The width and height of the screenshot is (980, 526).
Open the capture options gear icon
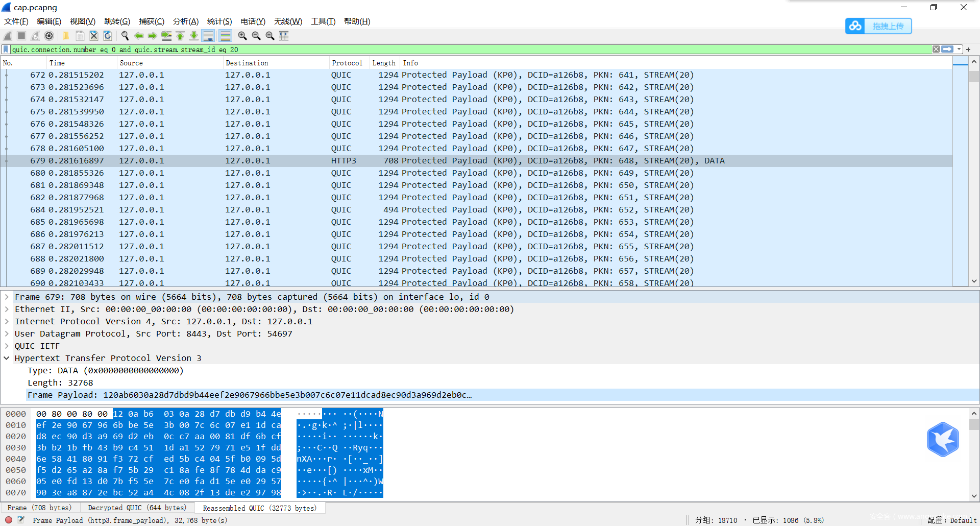pos(49,36)
